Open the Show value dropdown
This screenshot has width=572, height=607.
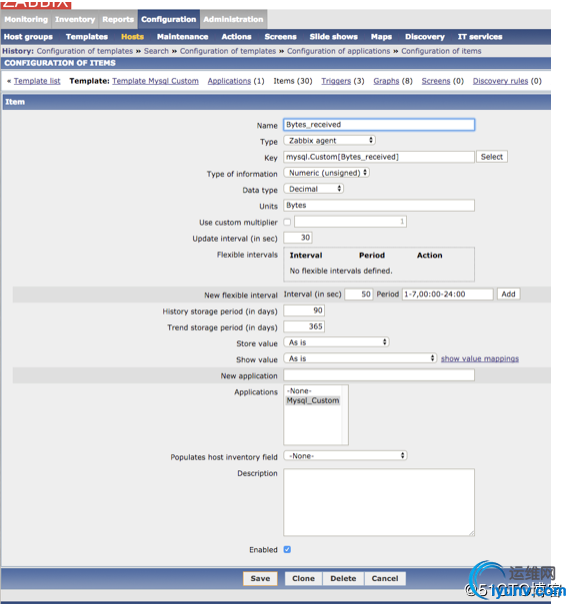click(x=360, y=359)
